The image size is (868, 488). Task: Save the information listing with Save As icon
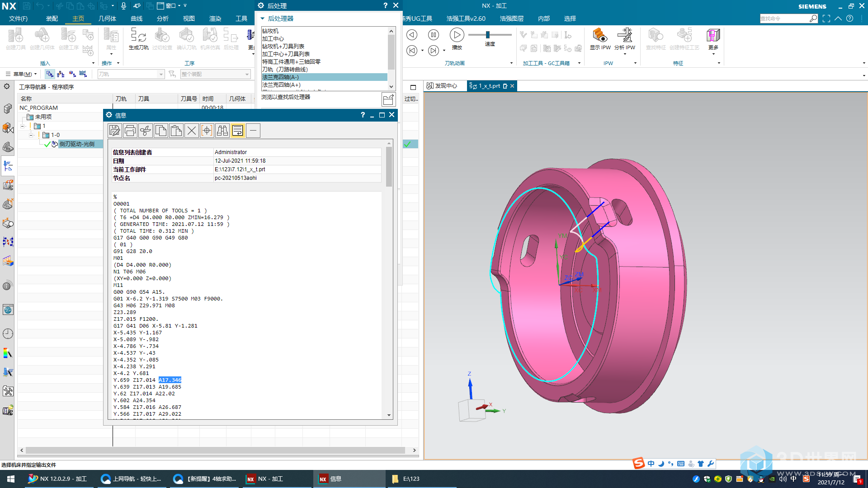115,131
